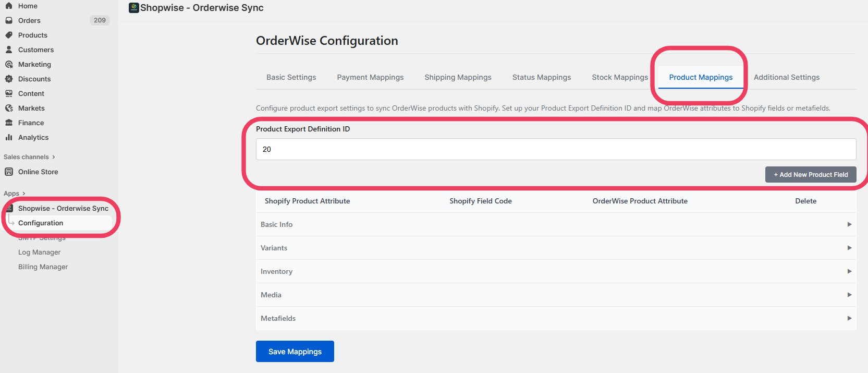Open Log Manager in sidebar
868x373 pixels.
point(39,252)
